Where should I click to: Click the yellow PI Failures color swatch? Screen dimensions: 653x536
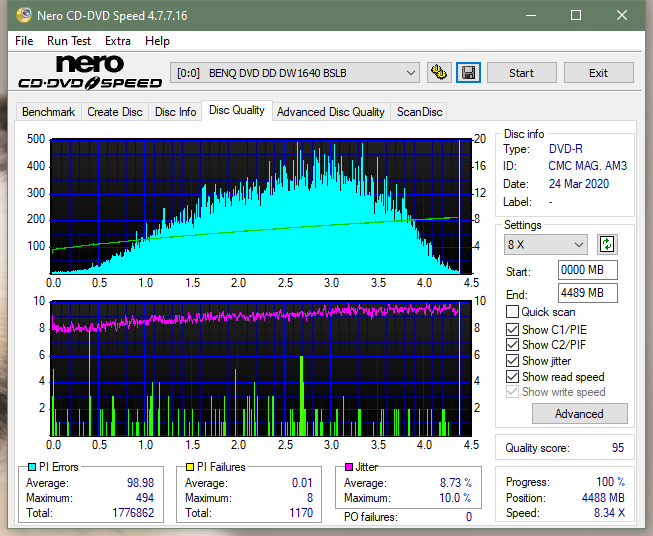coord(190,467)
